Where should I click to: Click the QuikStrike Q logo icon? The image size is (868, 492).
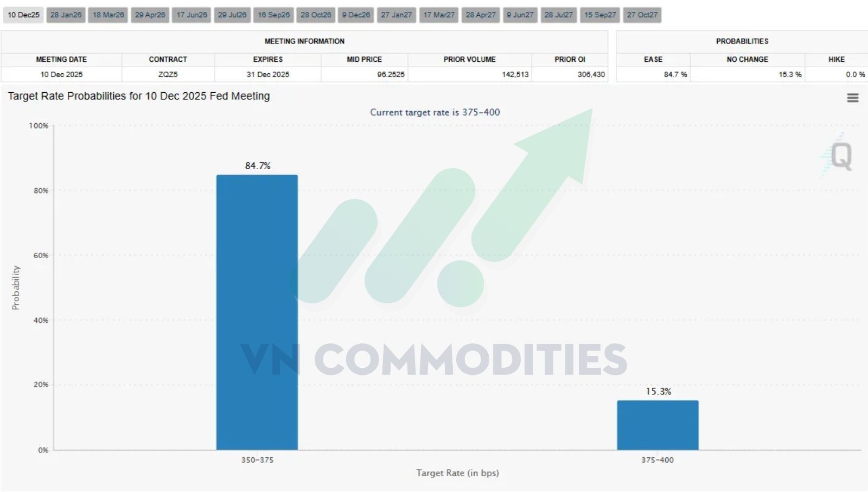coord(840,157)
